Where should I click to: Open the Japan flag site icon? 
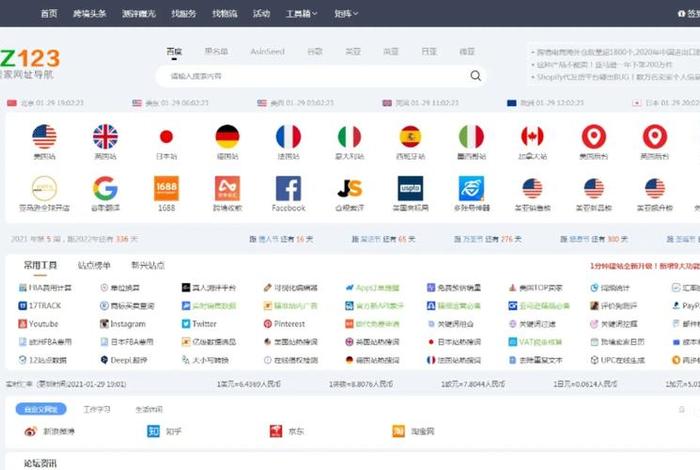point(166,136)
